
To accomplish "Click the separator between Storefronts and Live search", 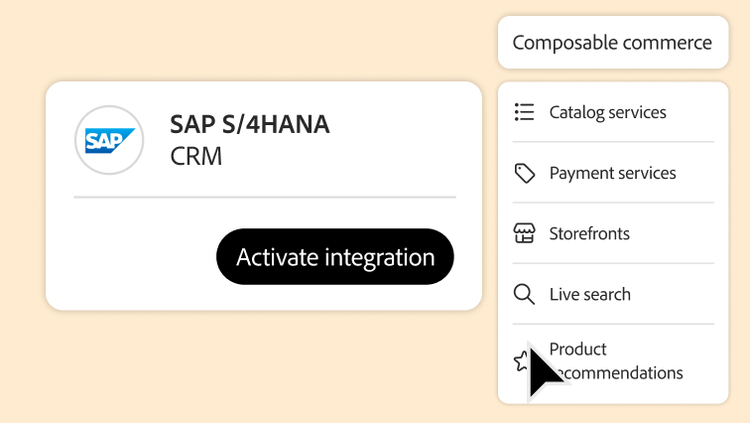I will (x=612, y=264).
